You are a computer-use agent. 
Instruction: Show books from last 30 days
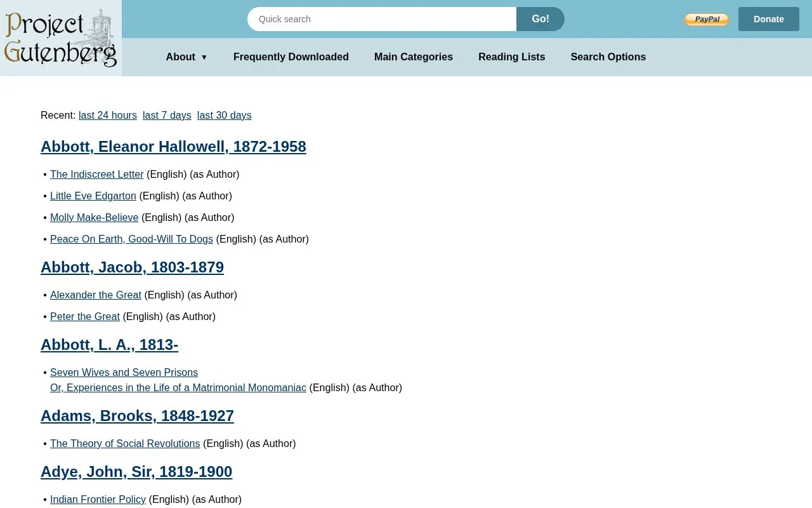click(225, 115)
